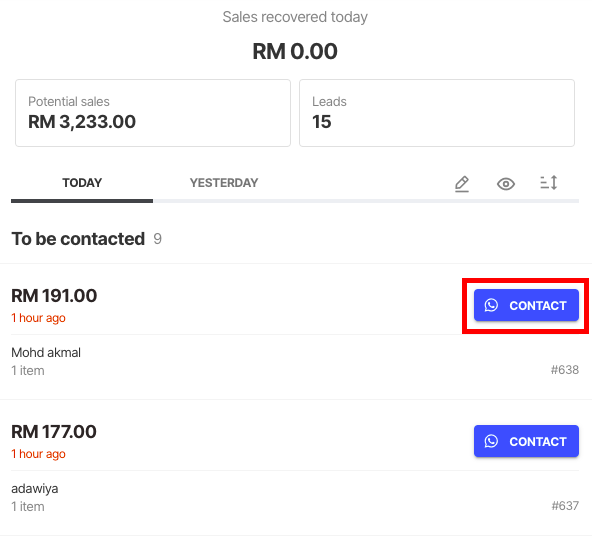Click the To be contacted heading

78,239
